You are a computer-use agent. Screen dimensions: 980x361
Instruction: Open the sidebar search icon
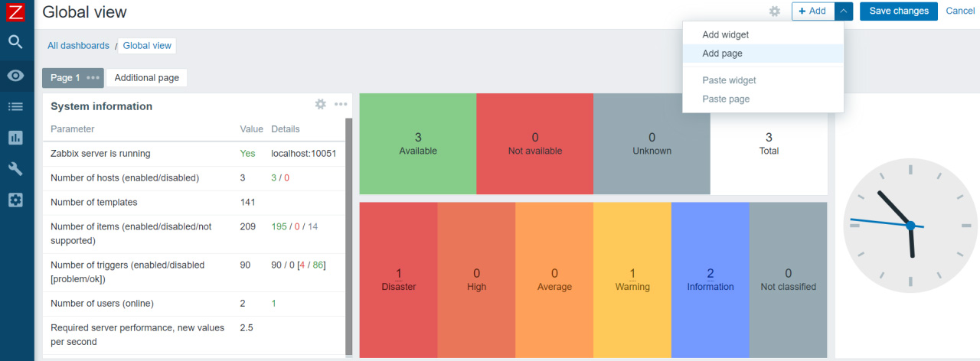click(15, 42)
